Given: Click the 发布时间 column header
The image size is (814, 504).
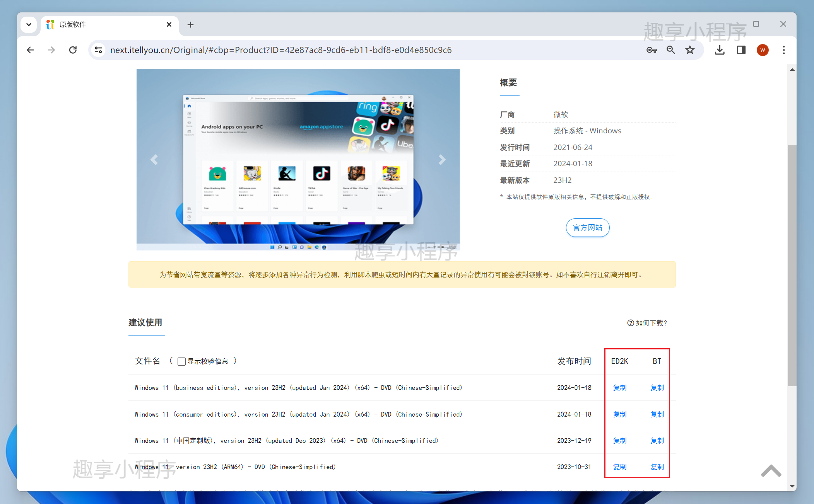Looking at the screenshot, I should tap(574, 361).
